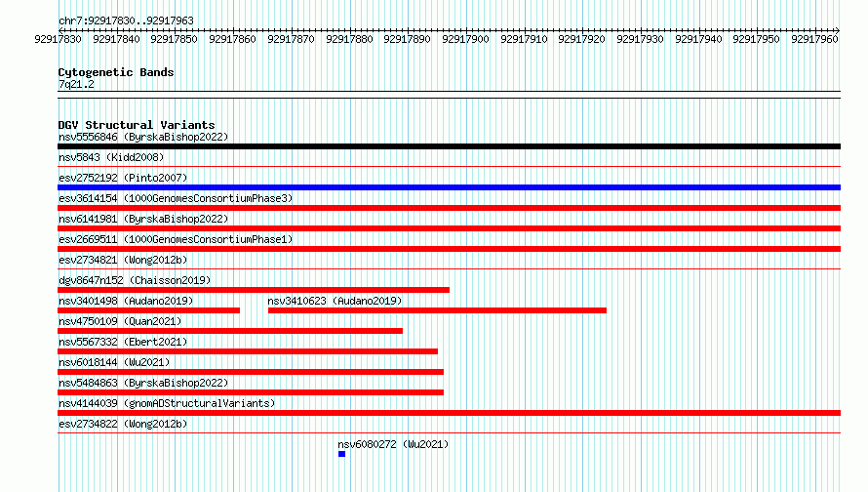Image resolution: width=868 pixels, height=492 pixels.
Task: Open nsv5484863 (ByrskaBishop2022) label
Action: coord(143,383)
